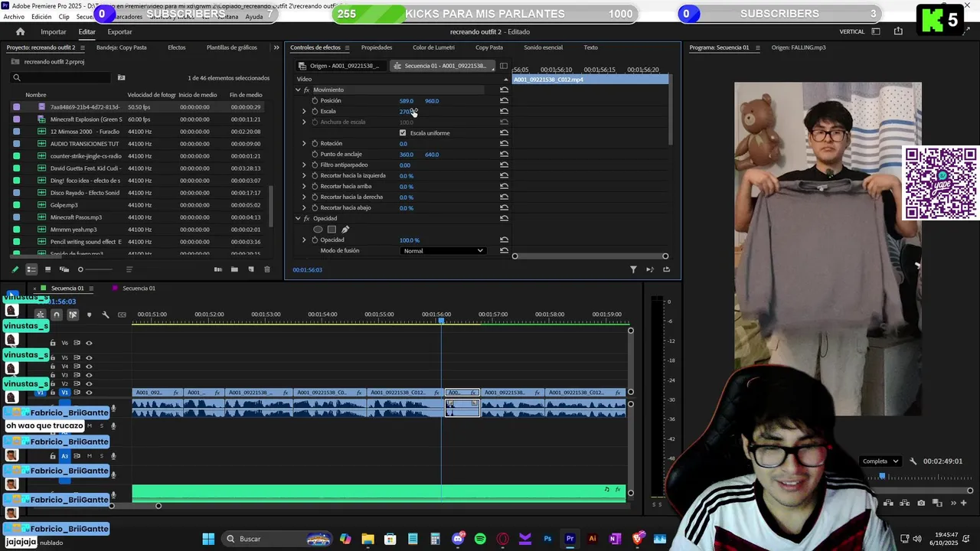The height and width of the screenshot is (551, 980).
Task: Click the Project panel search field
Action: (x=61, y=77)
